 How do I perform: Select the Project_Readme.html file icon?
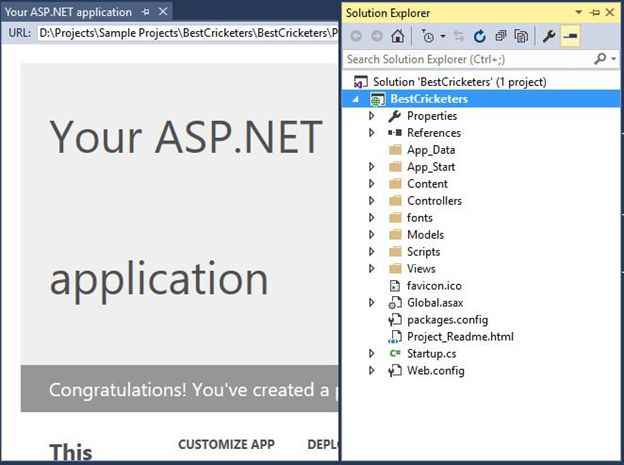[394, 337]
